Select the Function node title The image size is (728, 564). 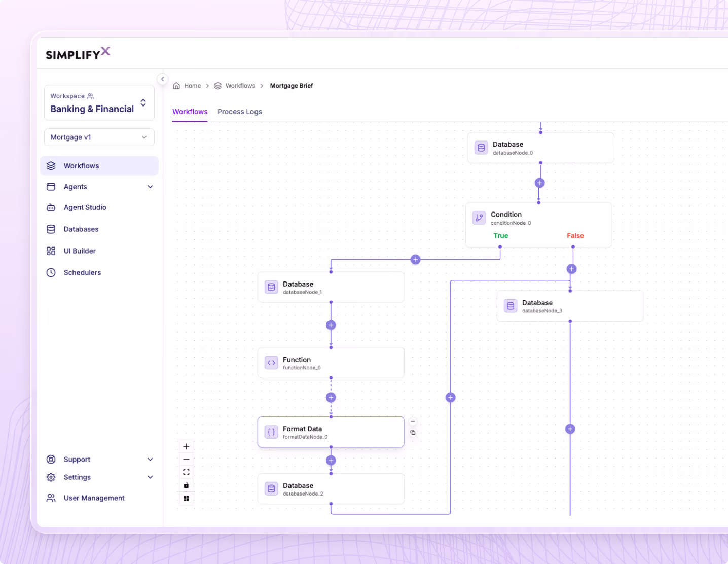point(297,360)
